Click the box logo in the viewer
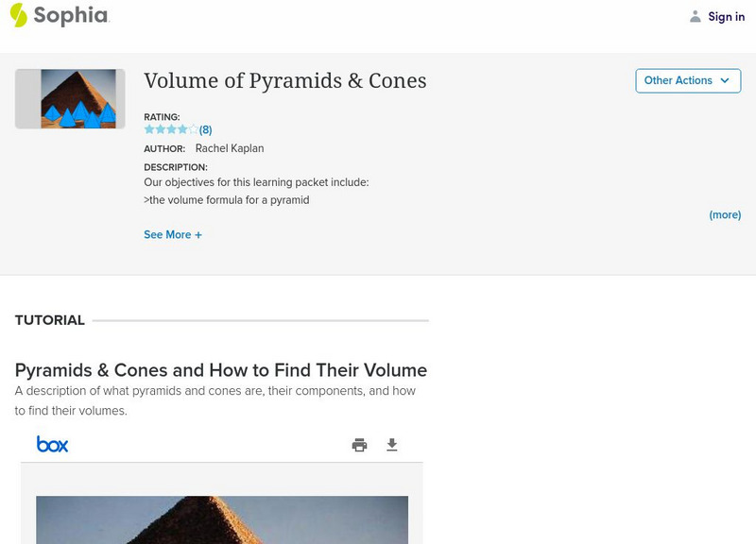The image size is (756, 544). click(52, 444)
